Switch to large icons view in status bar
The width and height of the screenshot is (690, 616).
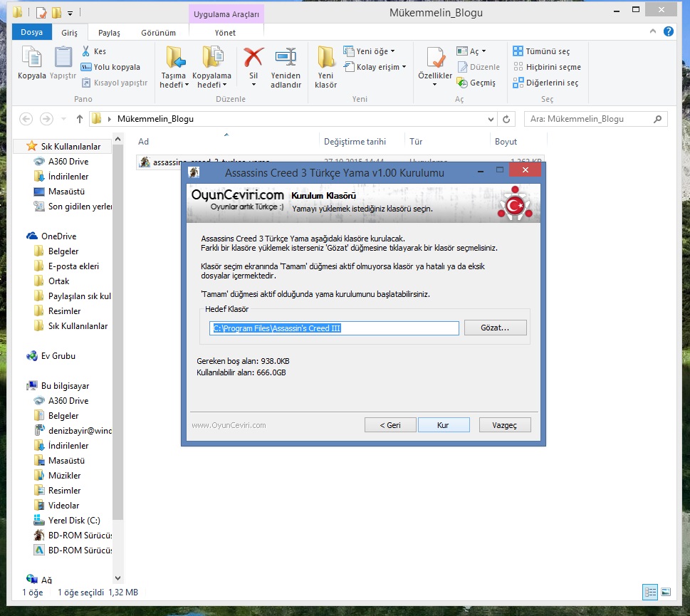pos(666,592)
